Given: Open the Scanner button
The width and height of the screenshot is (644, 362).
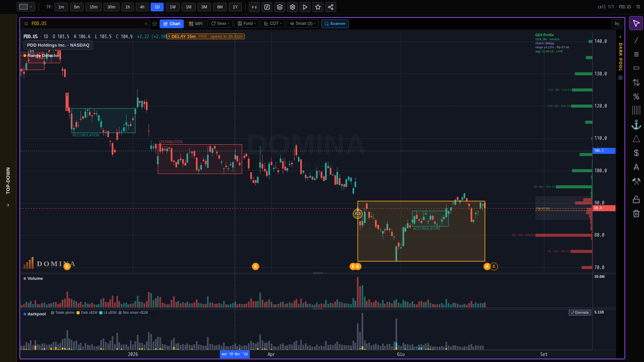Looking at the screenshot, I should (335, 24).
